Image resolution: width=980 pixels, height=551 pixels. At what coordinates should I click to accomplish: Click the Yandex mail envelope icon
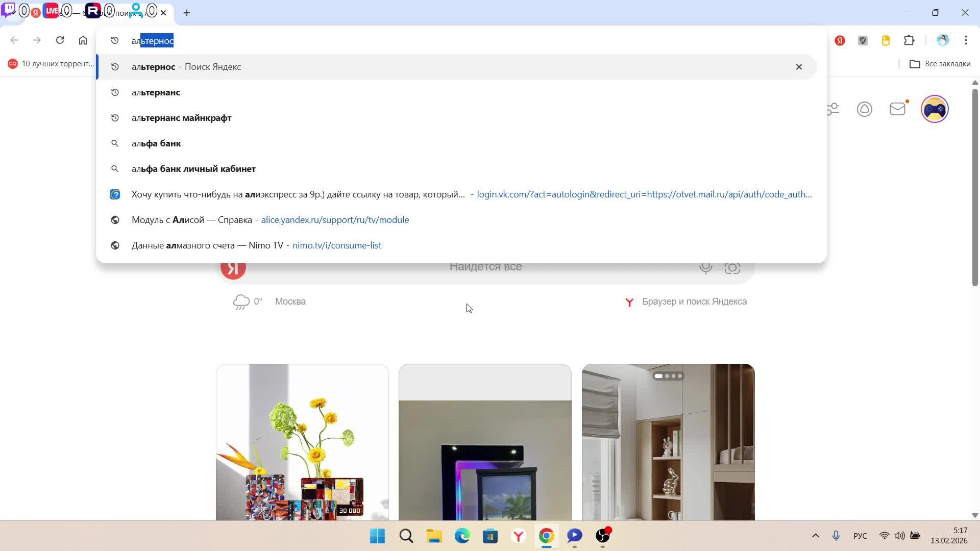coord(897,109)
